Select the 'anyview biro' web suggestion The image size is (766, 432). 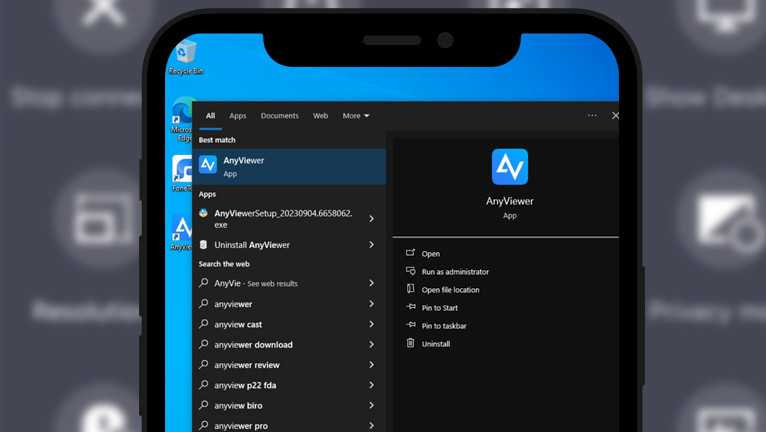tap(289, 405)
